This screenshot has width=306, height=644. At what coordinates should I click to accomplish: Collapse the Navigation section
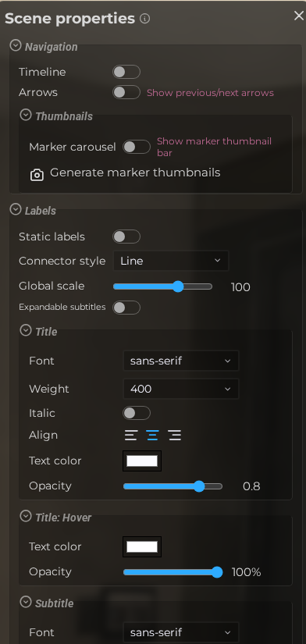coord(15,45)
